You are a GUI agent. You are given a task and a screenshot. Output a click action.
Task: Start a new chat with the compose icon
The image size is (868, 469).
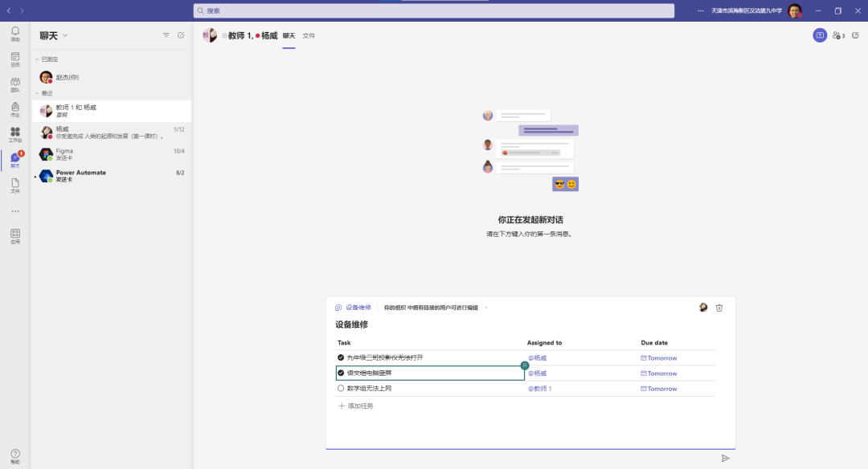point(181,35)
